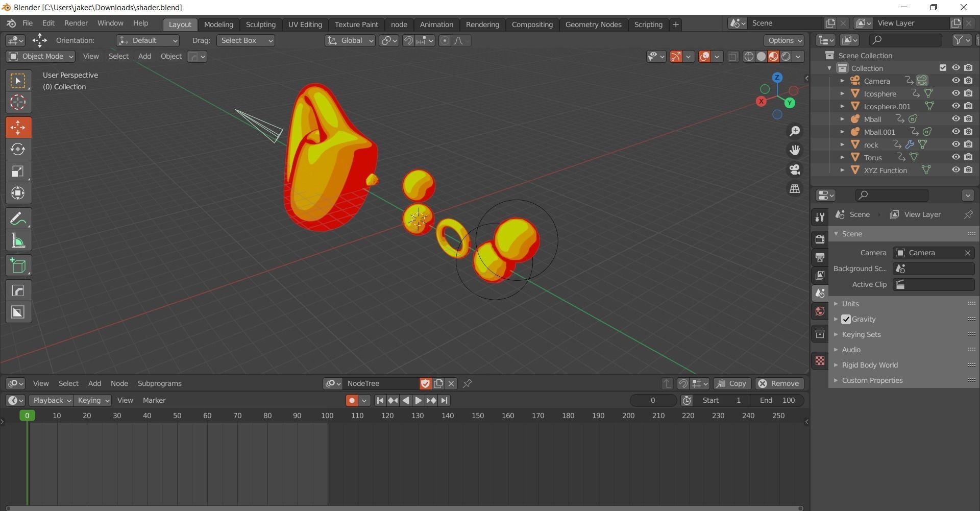This screenshot has width=980, height=511.
Task: Open the World Properties tab
Action: click(819, 311)
